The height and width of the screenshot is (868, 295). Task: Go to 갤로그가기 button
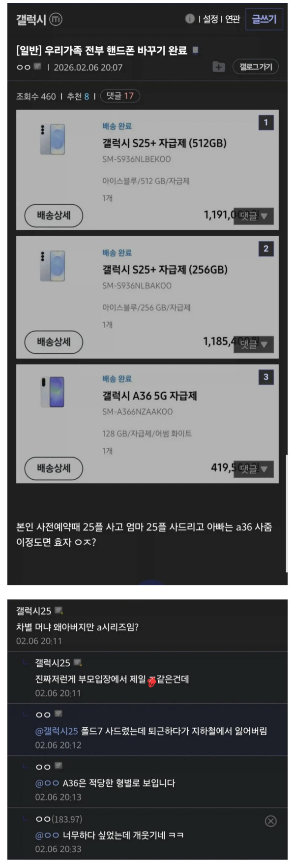[x=256, y=67]
